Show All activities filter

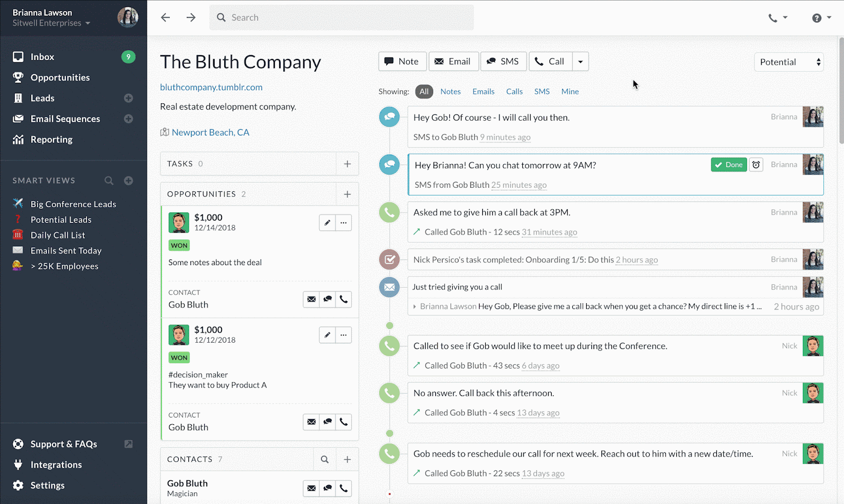(x=424, y=92)
